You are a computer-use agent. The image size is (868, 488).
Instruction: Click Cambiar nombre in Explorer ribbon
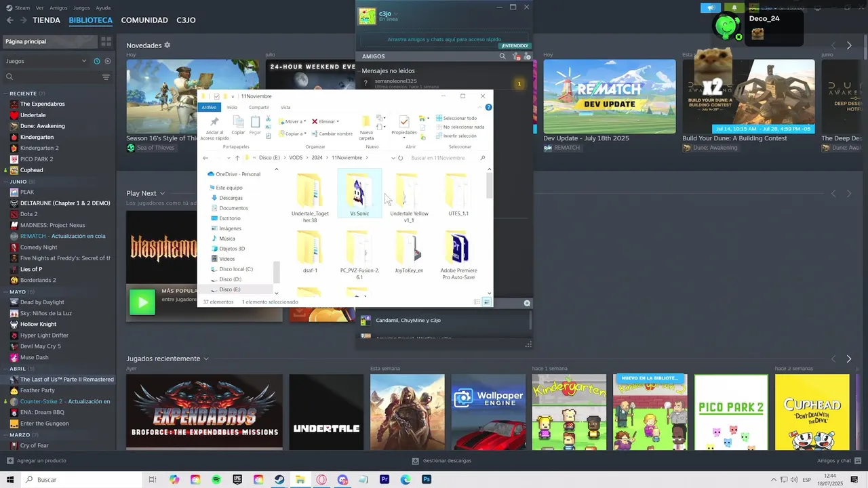tap(332, 134)
